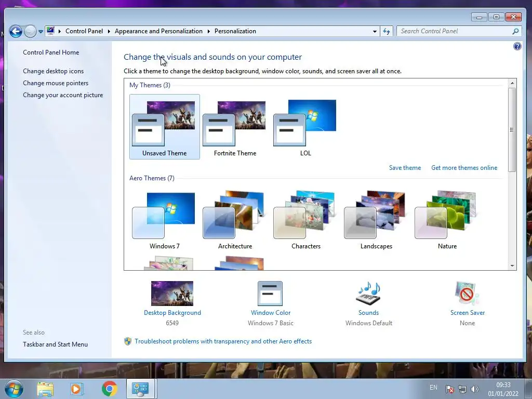
Task: Click the Desktop Background link text
Action: tap(172, 313)
